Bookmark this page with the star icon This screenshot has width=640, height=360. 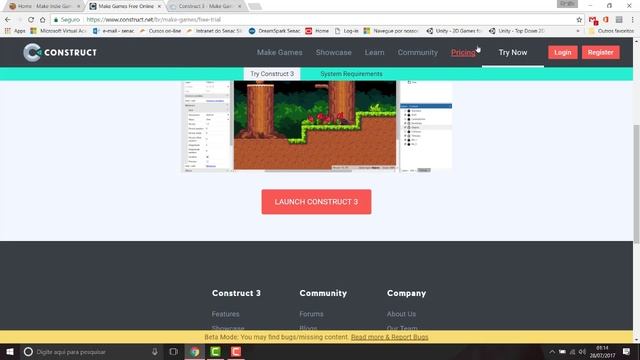click(579, 20)
